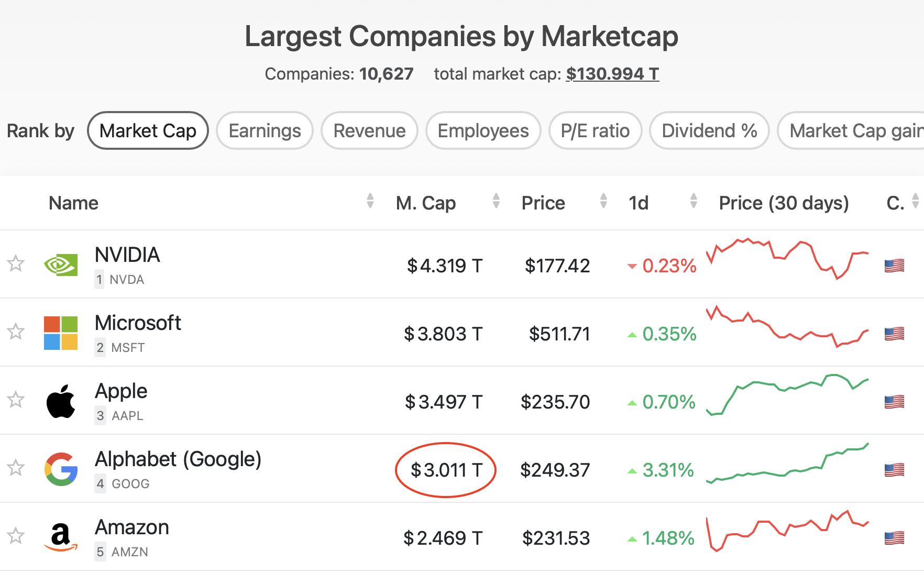Image resolution: width=924 pixels, height=573 pixels.
Task: Open the total market cap $130.994 T link
Action: coord(612,74)
